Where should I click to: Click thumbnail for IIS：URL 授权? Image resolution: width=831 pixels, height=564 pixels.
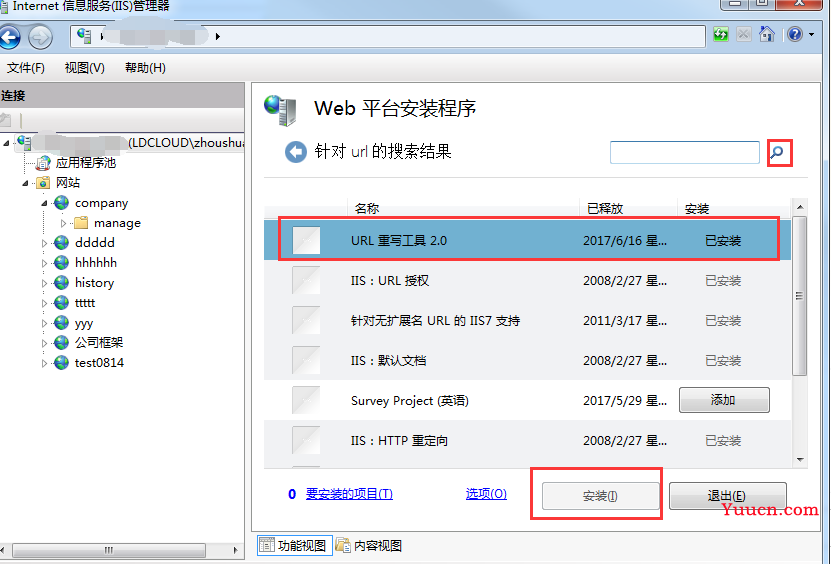tap(306, 280)
